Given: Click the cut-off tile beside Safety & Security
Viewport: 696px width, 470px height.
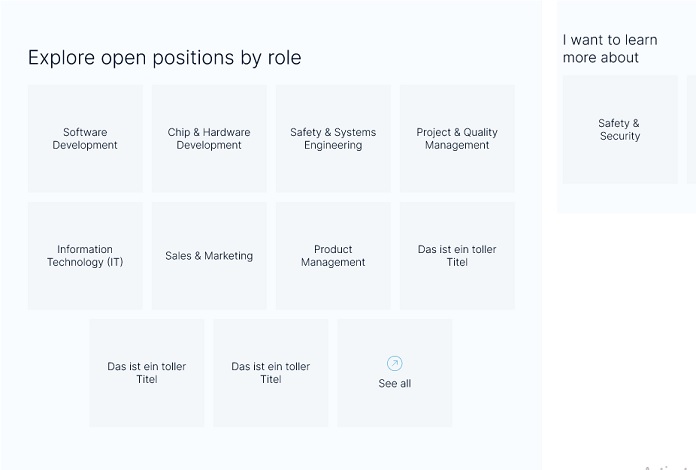Looking at the screenshot, I should pos(691,130).
